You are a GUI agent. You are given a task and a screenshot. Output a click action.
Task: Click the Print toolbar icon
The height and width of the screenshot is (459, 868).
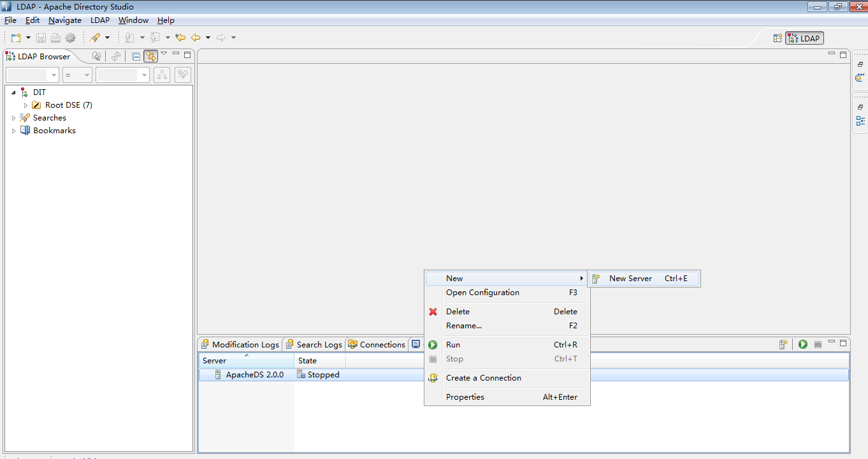(x=55, y=38)
